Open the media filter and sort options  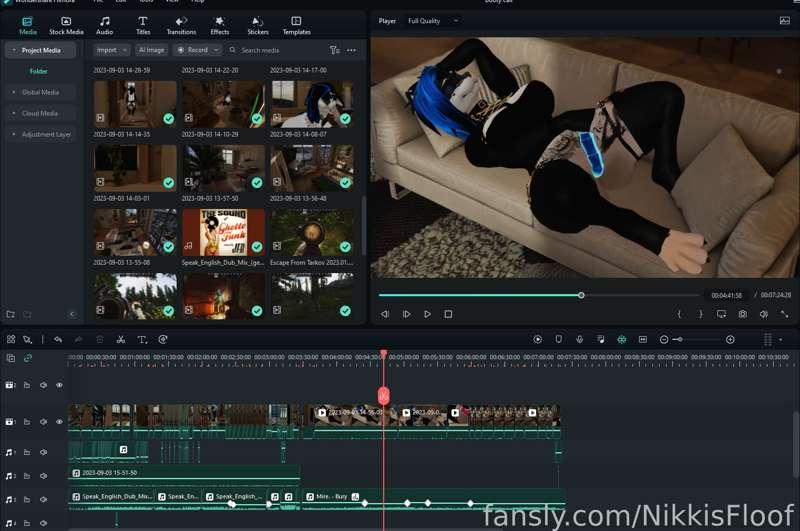[334, 50]
